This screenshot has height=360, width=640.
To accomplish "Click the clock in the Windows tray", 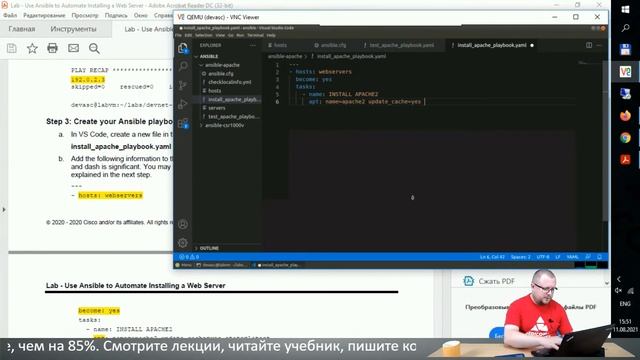I will coord(625,325).
